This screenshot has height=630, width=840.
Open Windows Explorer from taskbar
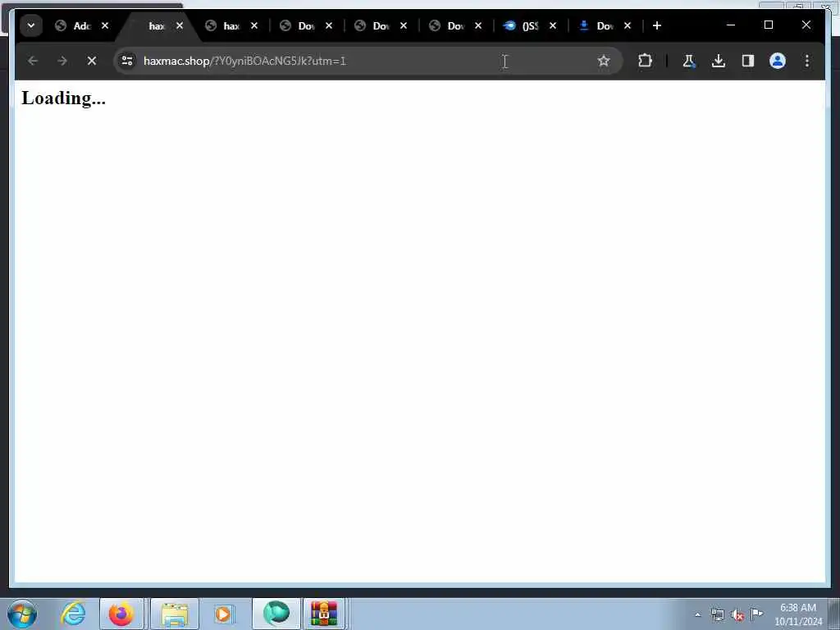point(174,614)
